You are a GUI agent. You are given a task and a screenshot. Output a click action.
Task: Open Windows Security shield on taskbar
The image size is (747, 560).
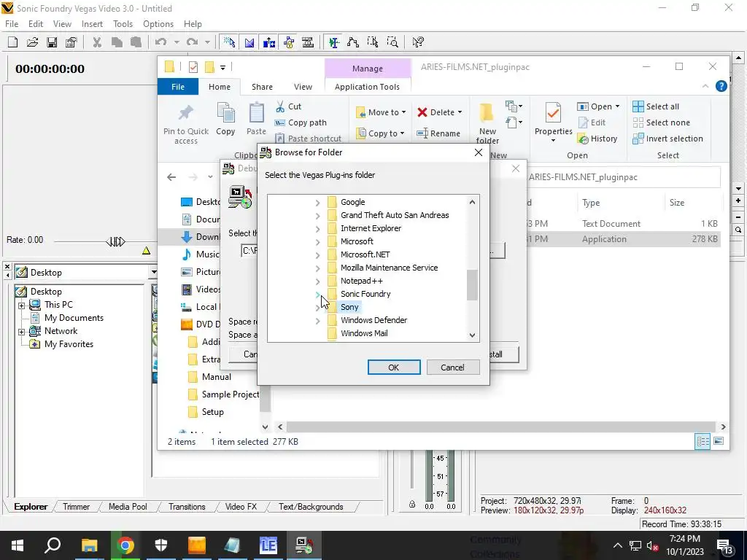[161, 545]
